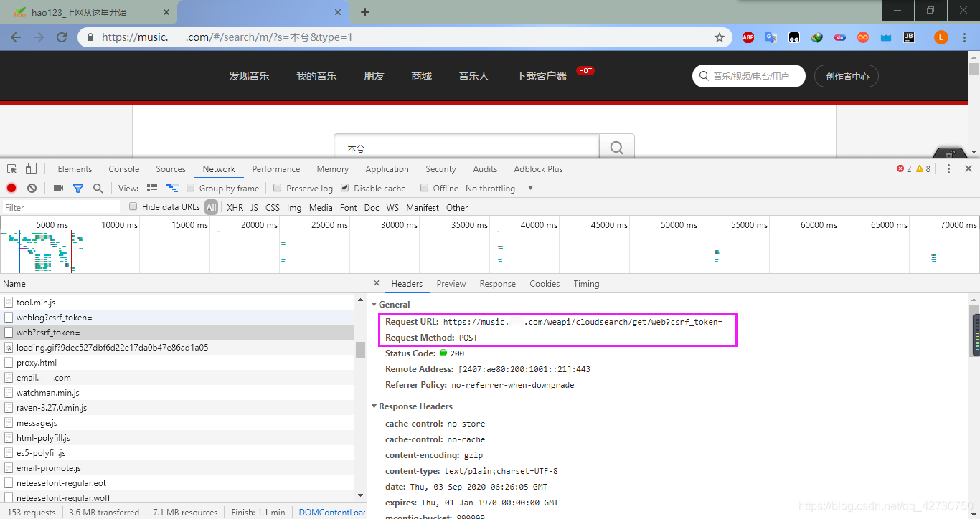
Task: Click the network Filter text field
Action: (x=61, y=207)
